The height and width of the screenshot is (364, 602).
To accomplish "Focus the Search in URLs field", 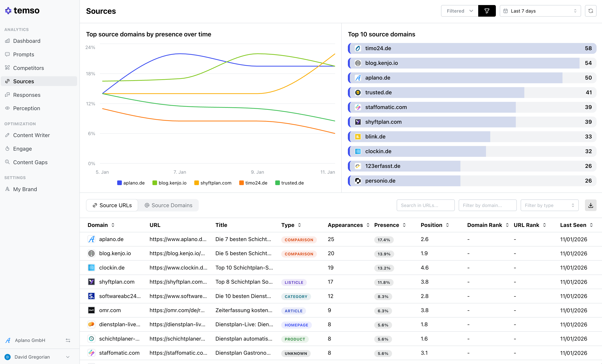I will point(425,205).
